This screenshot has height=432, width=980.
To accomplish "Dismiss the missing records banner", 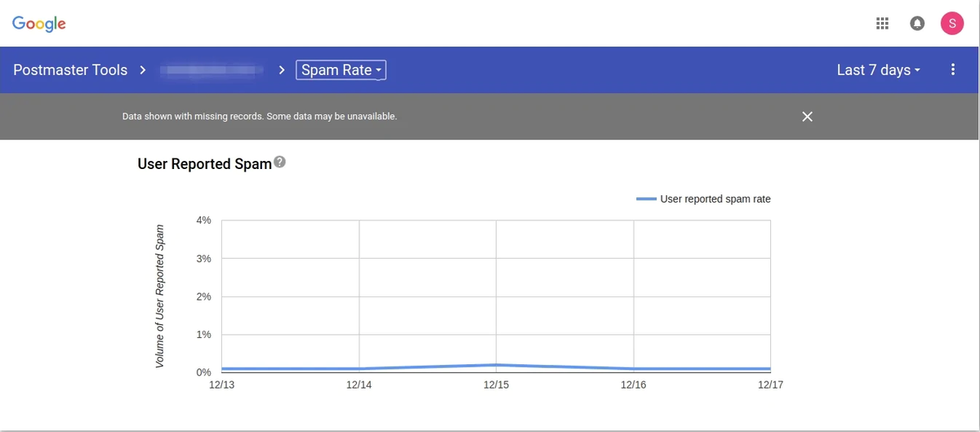I will (807, 117).
